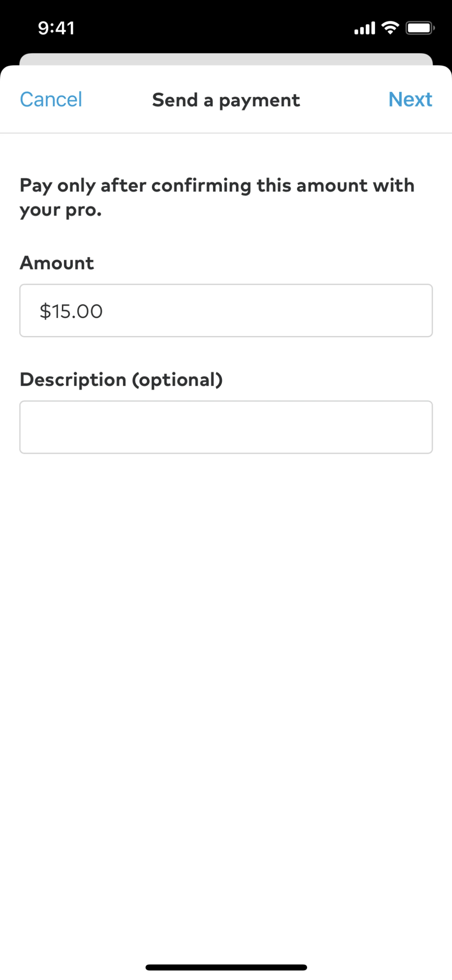Viewport: 452px width, 980px height.
Task: Tap the gray card peeking behind the sheet
Action: (226, 59)
